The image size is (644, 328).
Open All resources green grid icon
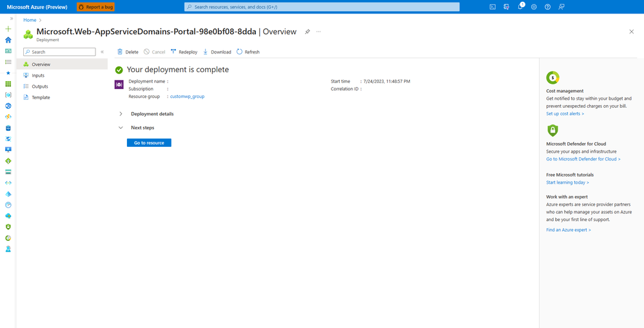coord(8,84)
